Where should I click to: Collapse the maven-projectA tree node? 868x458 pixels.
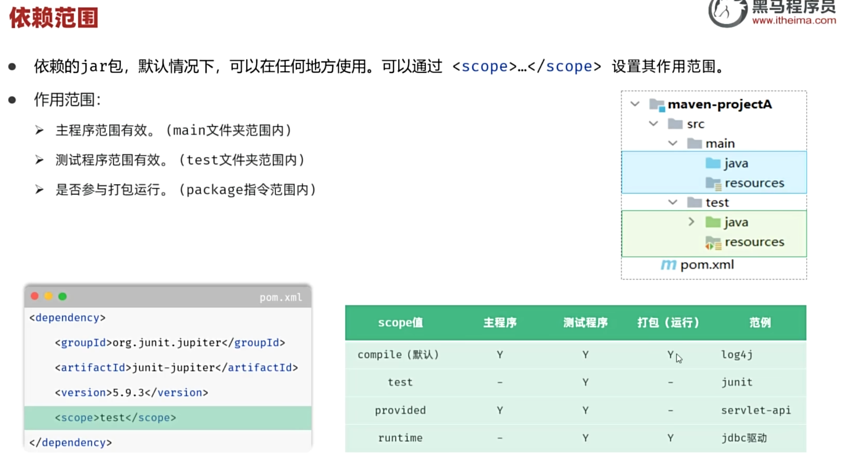(x=635, y=104)
